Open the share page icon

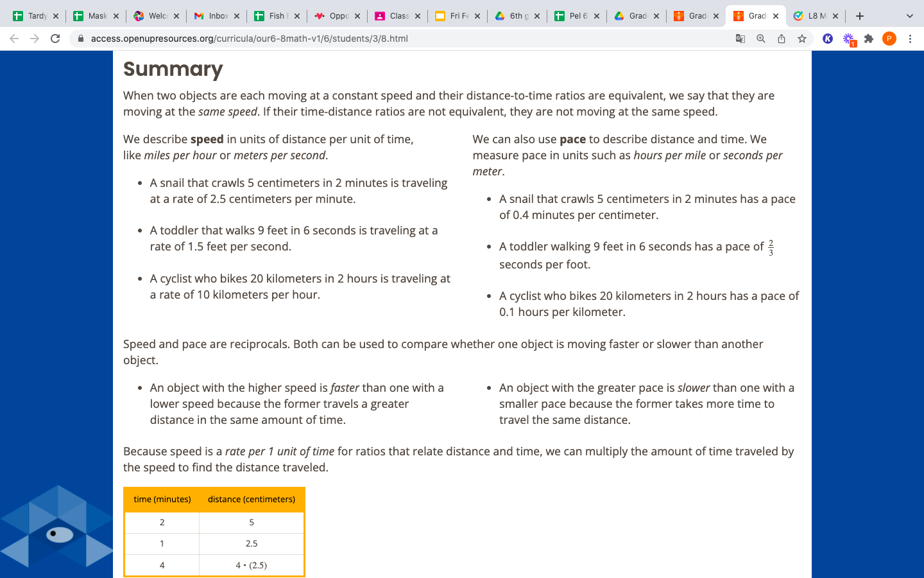781,39
